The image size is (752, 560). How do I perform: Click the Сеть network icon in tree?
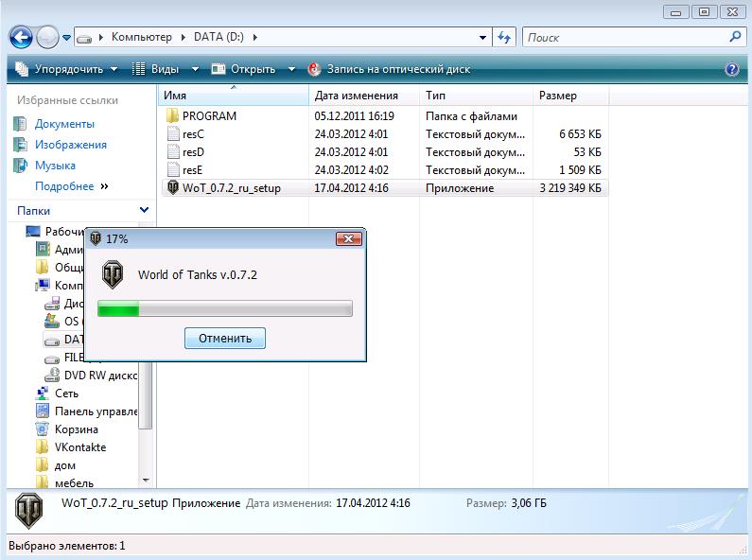(43, 394)
